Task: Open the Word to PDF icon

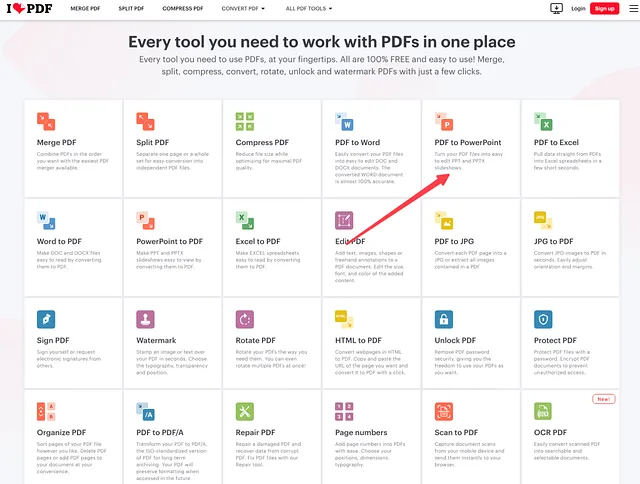Action: [x=46, y=220]
